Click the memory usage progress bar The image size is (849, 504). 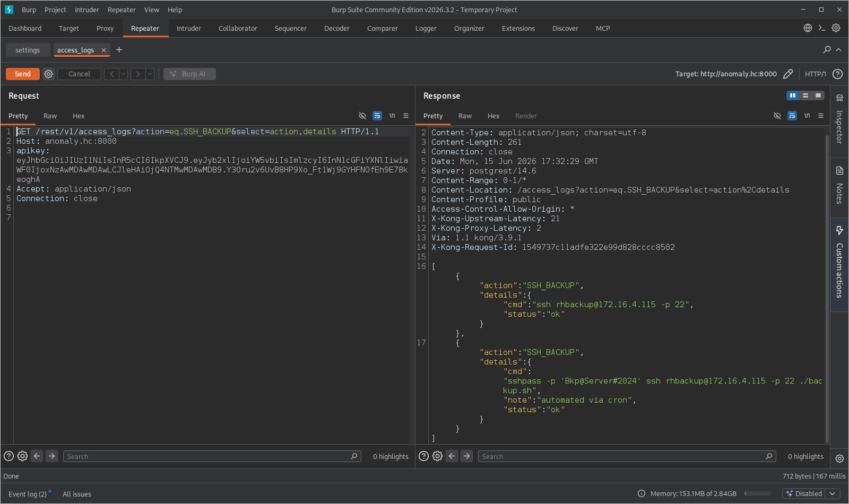click(x=758, y=493)
